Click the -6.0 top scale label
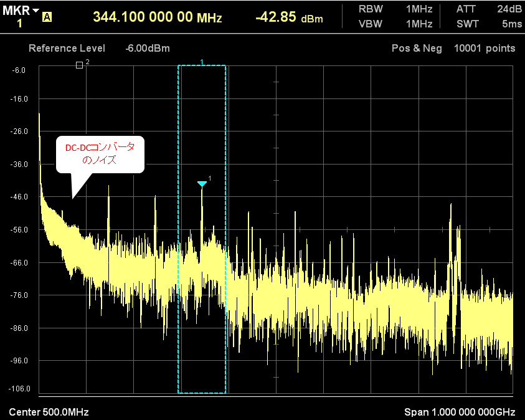This screenshot has width=525, height=420. [x=19, y=70]
